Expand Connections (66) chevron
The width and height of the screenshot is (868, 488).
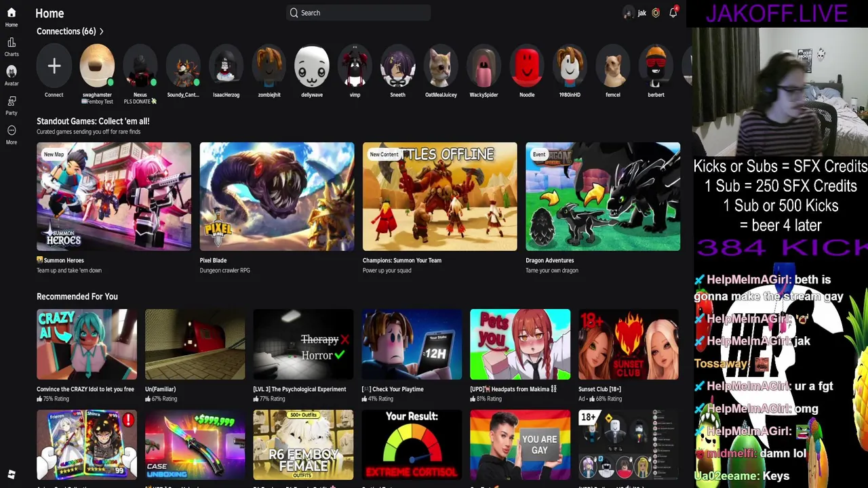(102, 31)
